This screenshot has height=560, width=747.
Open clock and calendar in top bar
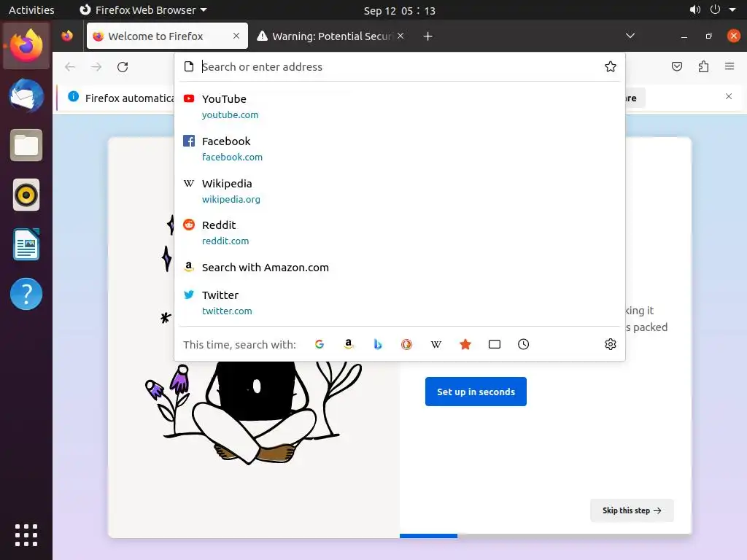[x=399, y=10]
